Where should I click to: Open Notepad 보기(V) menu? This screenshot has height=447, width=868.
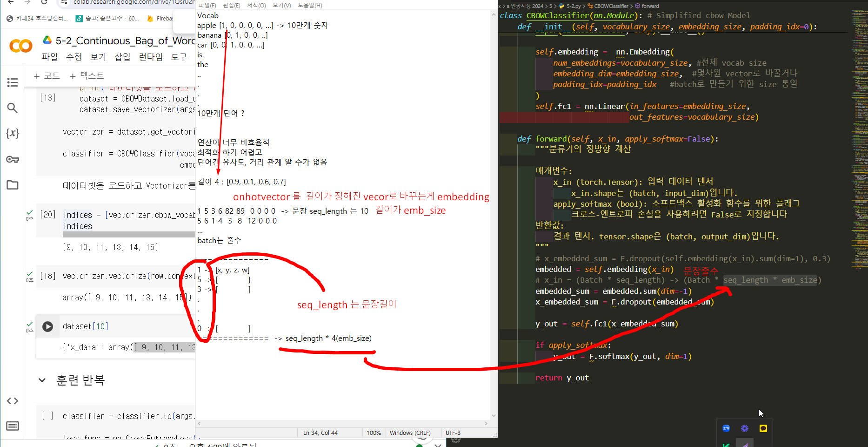tap(281, 5)
